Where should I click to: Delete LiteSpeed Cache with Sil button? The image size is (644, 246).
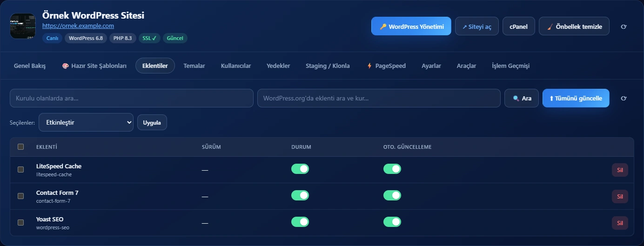(620, 170)
